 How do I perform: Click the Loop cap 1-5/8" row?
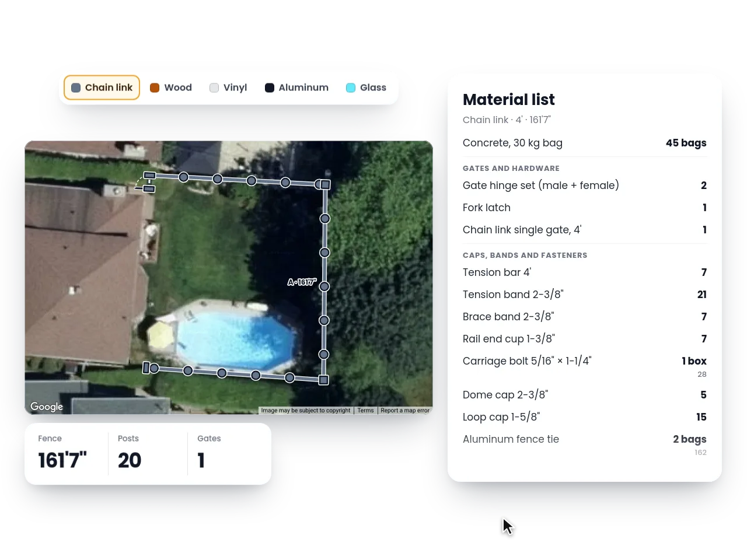(585, 417)
